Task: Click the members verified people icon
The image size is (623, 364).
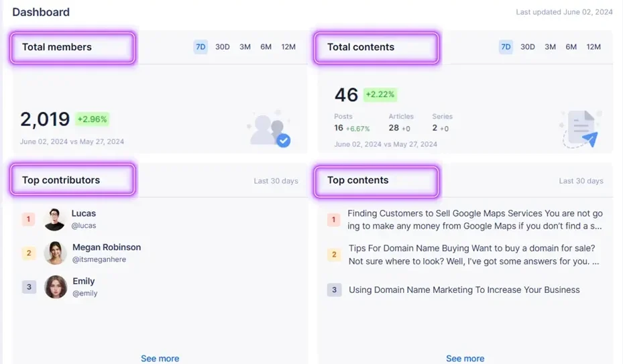Action: point(269,129)
